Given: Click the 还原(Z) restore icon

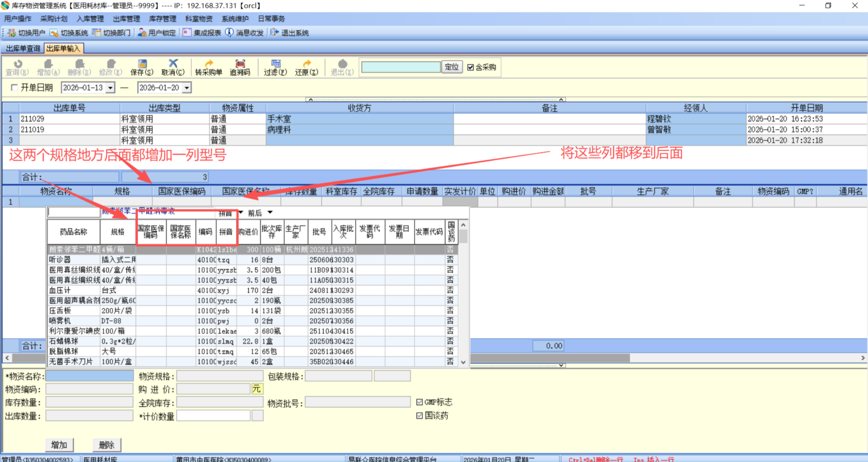Looking at the screenshot, I should [306, 64].
